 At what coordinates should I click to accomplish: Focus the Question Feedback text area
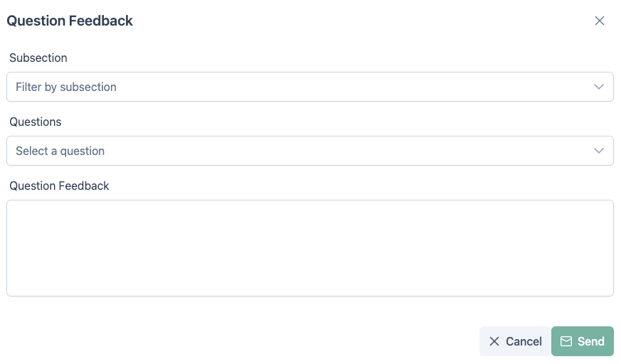[x=309, y=247]
